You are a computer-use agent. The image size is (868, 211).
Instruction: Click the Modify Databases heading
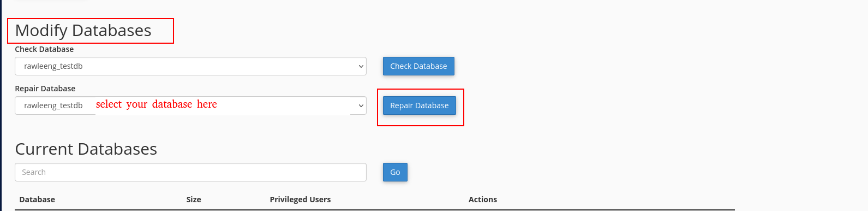(83, 31)
